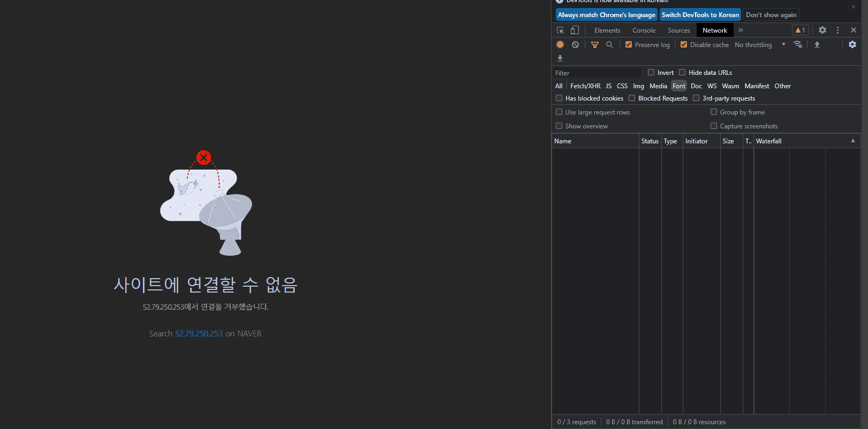Image resolution: width=868 pixels, height=429 pixels.
Task: Click Always match Chrome's language button
Action: click(607, 15)
